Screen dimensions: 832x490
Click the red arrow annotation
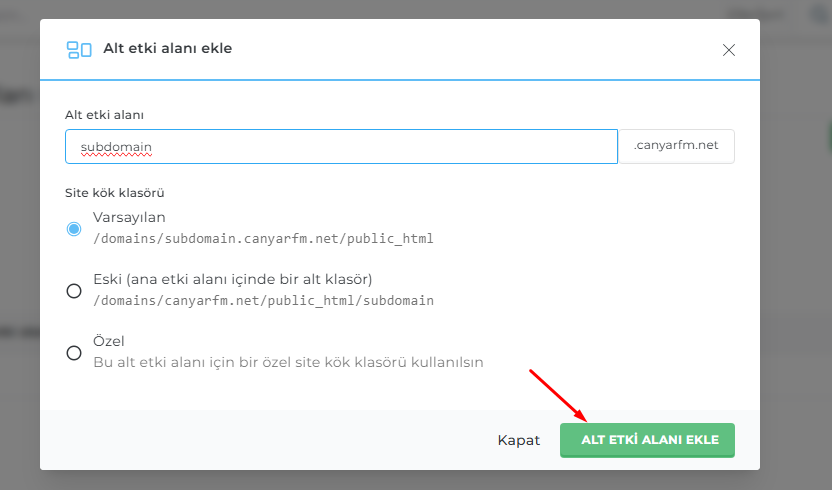(557, 394)
